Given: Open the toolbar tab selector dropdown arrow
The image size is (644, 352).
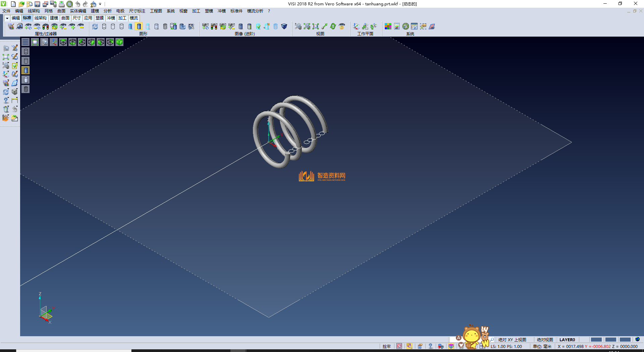Looking at the screenshot, I should (7, 18).
